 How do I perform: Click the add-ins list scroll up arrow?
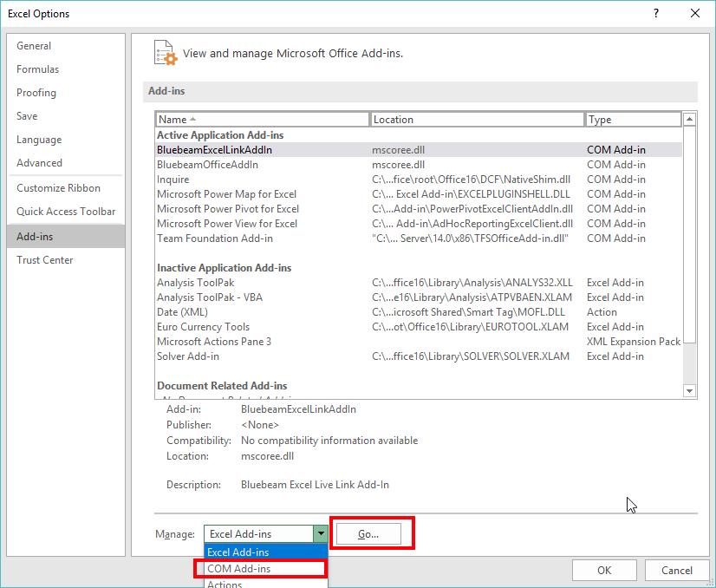pos(689,119)
